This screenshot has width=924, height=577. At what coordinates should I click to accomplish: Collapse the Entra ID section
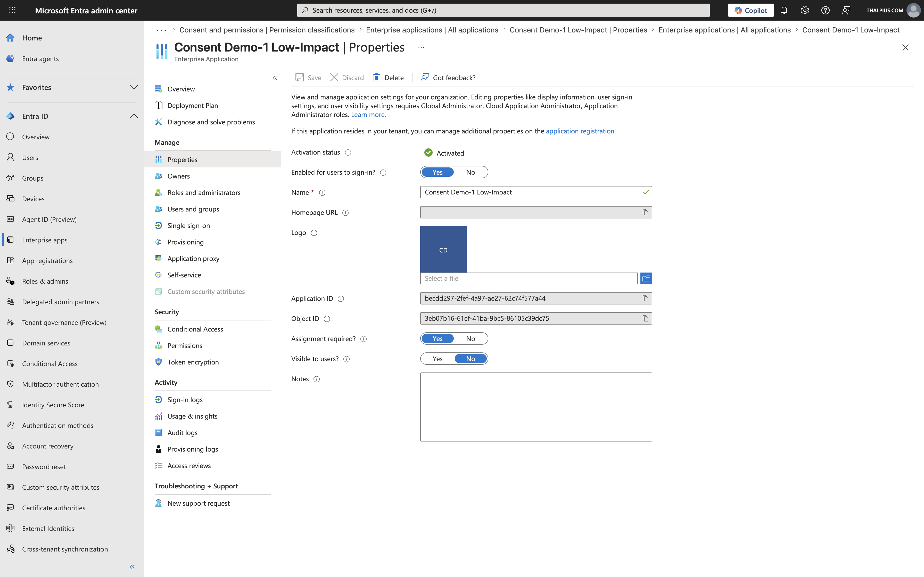(134, 116)
